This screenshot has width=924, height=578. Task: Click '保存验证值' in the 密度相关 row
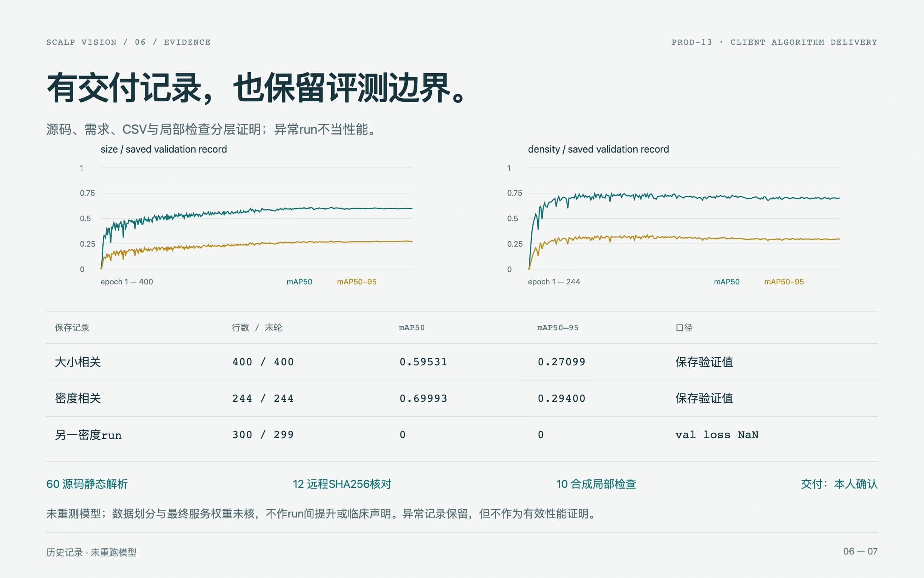[704, 398]
